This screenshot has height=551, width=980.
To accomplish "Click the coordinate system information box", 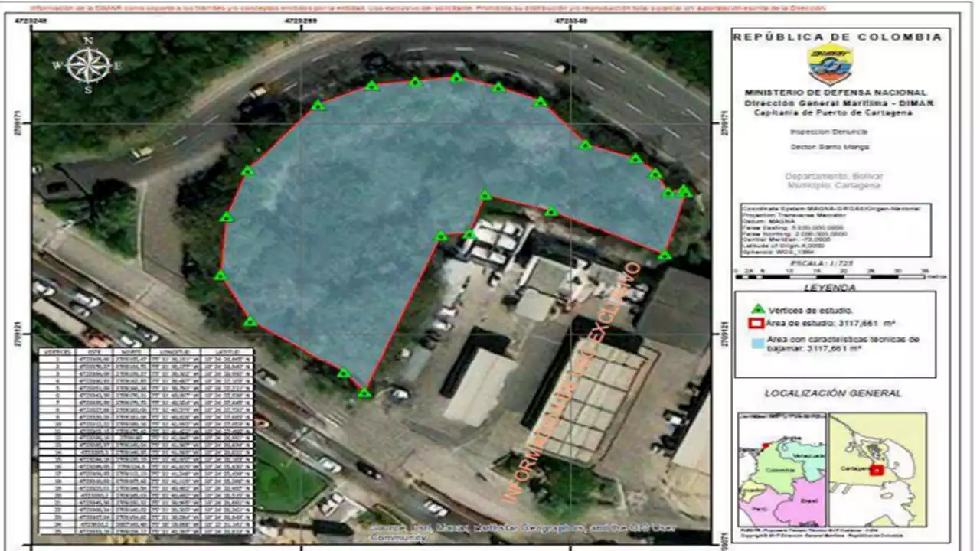I will tap(835, 230).
